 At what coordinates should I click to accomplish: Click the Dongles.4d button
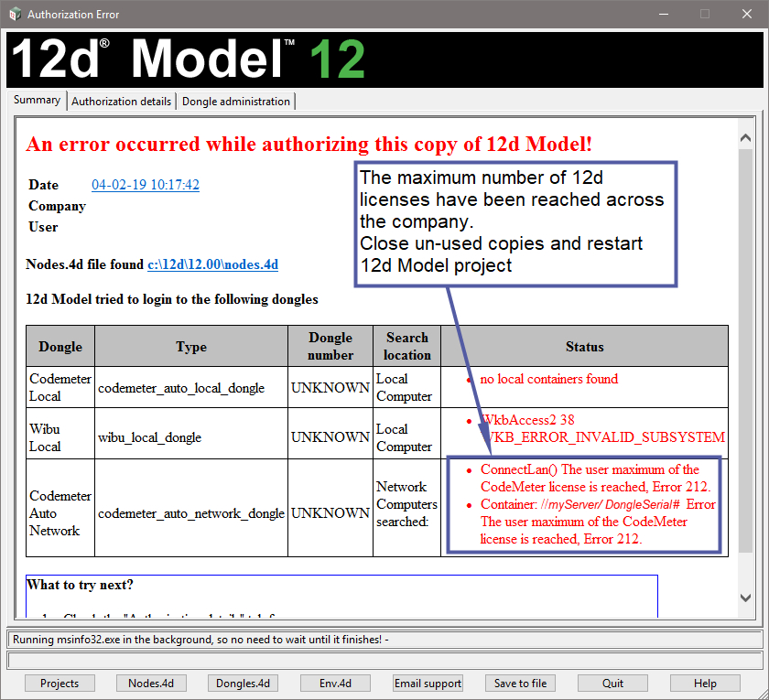[244, 684]
